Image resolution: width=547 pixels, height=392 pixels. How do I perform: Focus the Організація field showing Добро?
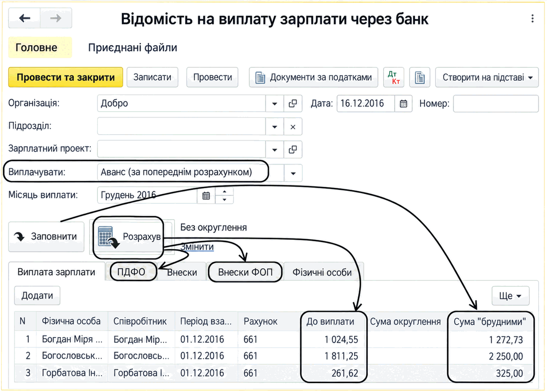pos(181,103)
